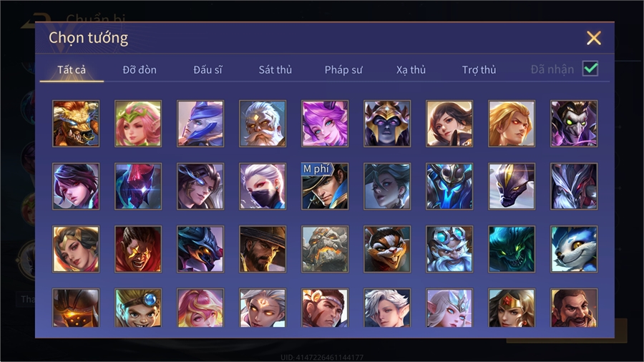Close the "Chọn tướng" dialog
The height and width of the screenshot is (362, 644).
(x=593, y=38)
